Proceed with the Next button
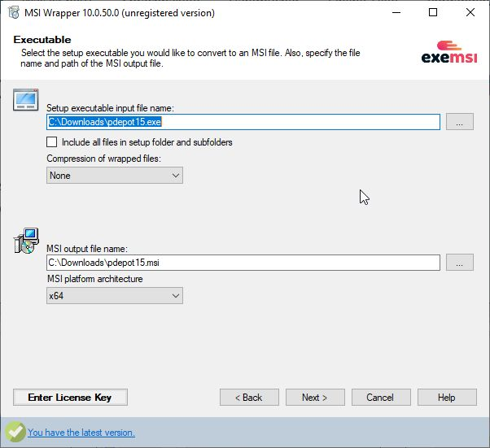The image size is (490, 448). tap(315, 397)
